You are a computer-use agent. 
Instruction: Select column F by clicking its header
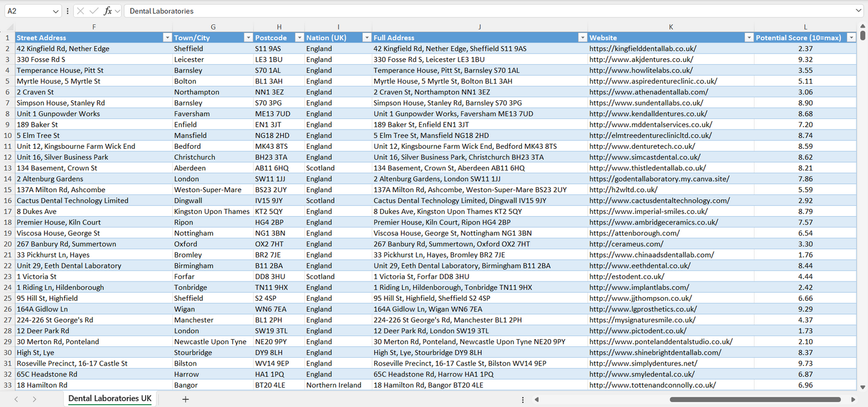click(94, 26)
